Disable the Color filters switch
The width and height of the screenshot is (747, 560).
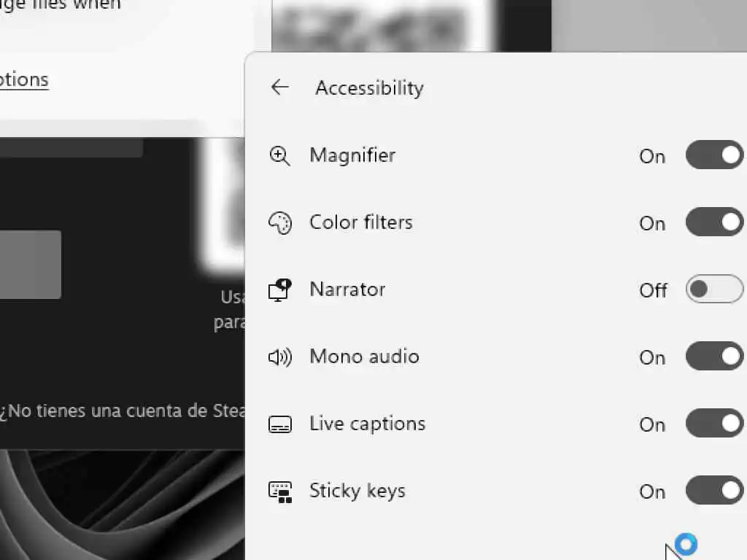(x=715, y=222)
